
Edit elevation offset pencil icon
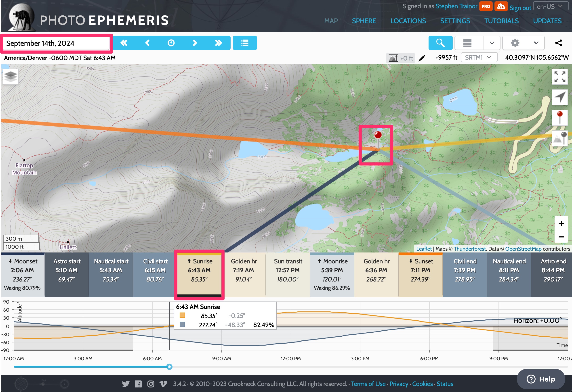pos(422,58)
